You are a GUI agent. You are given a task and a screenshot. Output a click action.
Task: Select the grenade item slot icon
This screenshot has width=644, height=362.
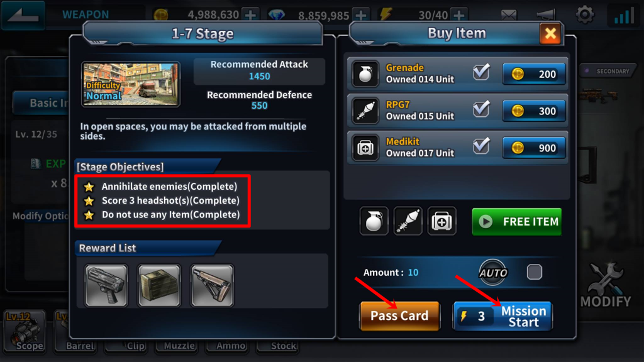click(374, 221)
